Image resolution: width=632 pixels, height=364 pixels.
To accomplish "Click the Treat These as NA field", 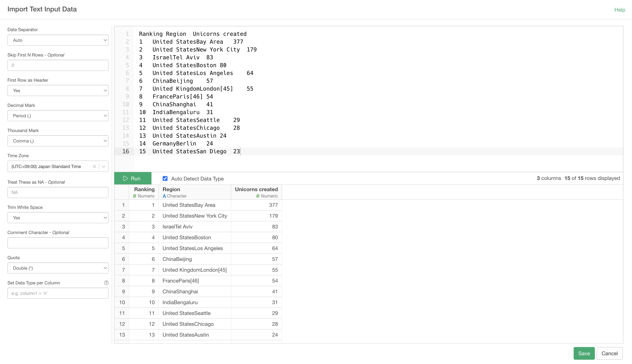I will point(58,192).
